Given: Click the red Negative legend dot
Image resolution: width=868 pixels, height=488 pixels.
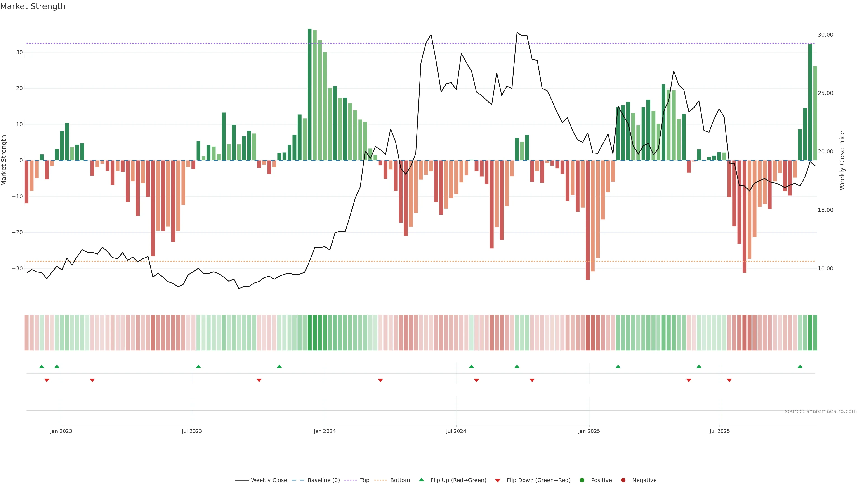Looking at the screenshot, I should click(x=623, y=480).
